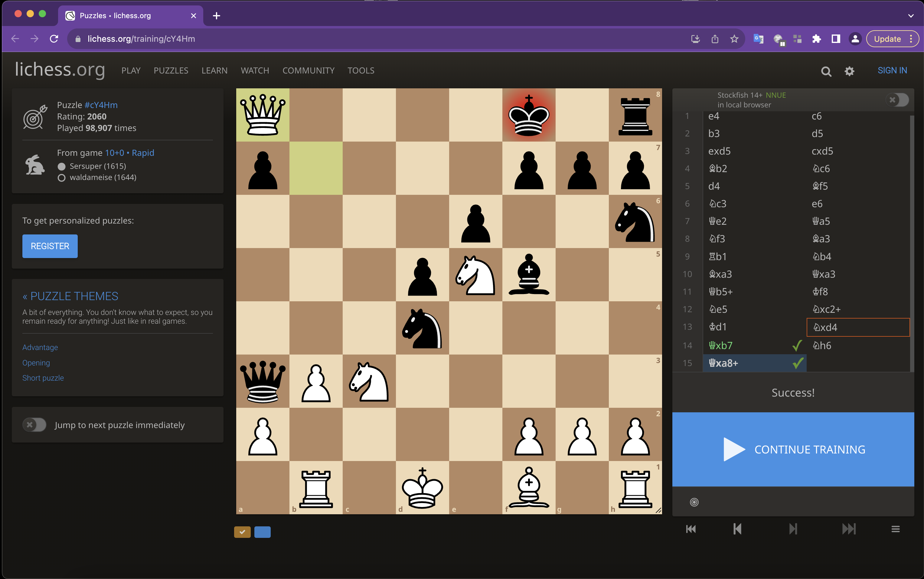This screenshot has height=579, width=924.
Task: Click the brown checkmark puzzle result box
Action: (x=242, y=532)
